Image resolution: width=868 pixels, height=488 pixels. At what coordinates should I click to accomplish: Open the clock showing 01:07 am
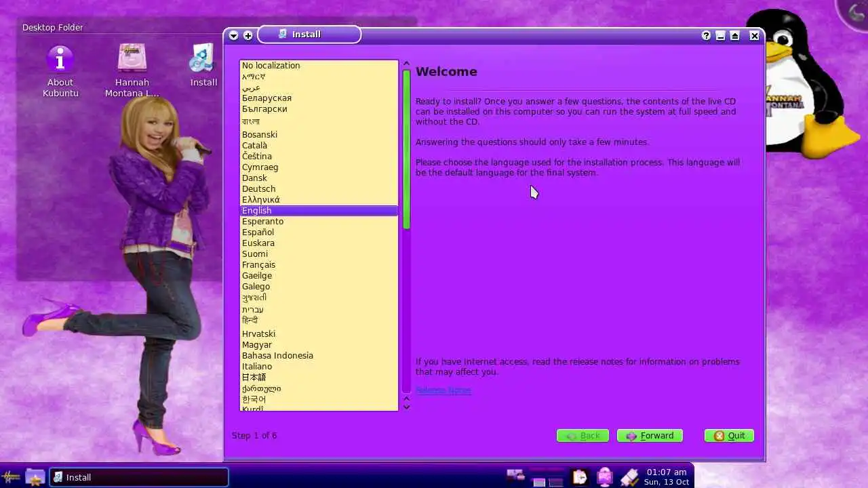tap(667, 477)
